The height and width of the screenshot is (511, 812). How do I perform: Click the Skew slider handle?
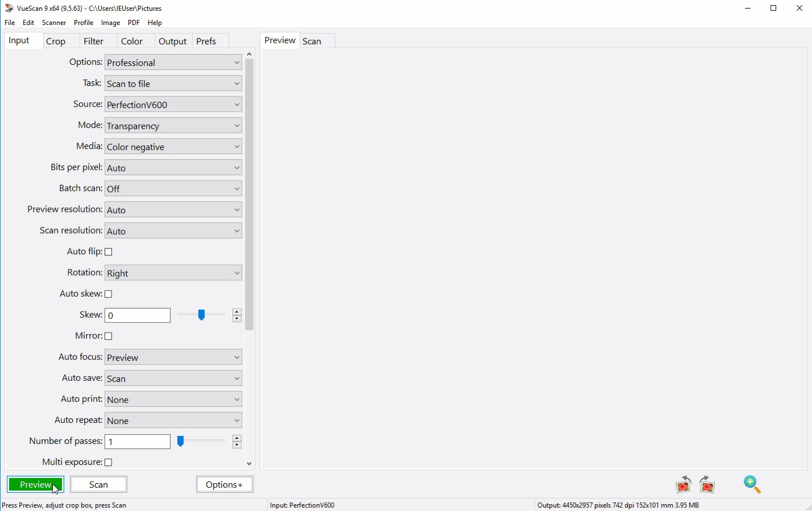coord(201,315)
